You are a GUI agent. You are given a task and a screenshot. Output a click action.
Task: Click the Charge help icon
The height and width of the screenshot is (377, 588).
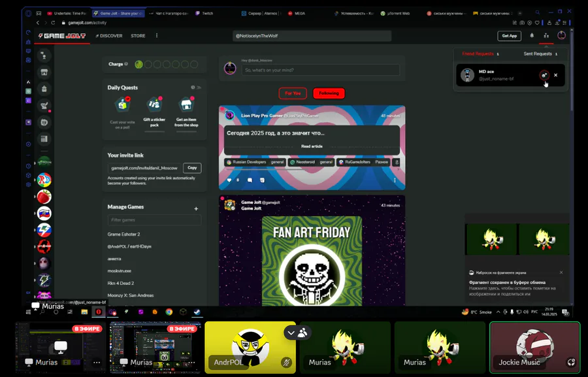126,64
